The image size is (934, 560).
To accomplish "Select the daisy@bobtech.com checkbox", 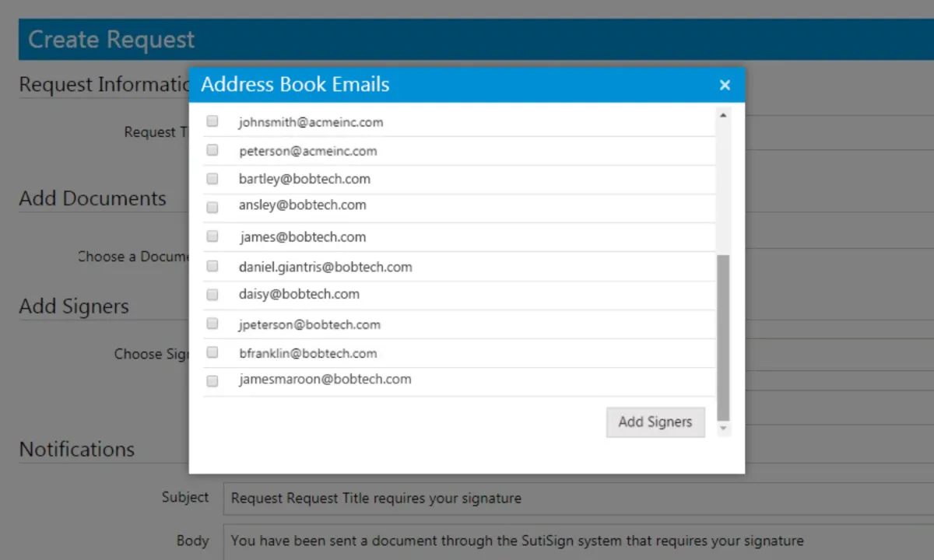I will point(212,295).
